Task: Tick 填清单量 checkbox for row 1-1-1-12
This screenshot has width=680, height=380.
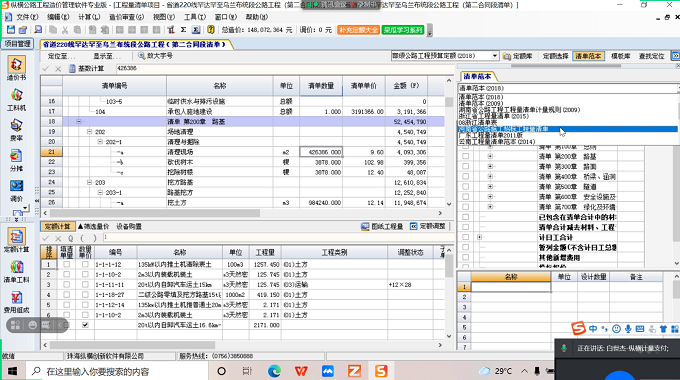Action: pos(66,264)
